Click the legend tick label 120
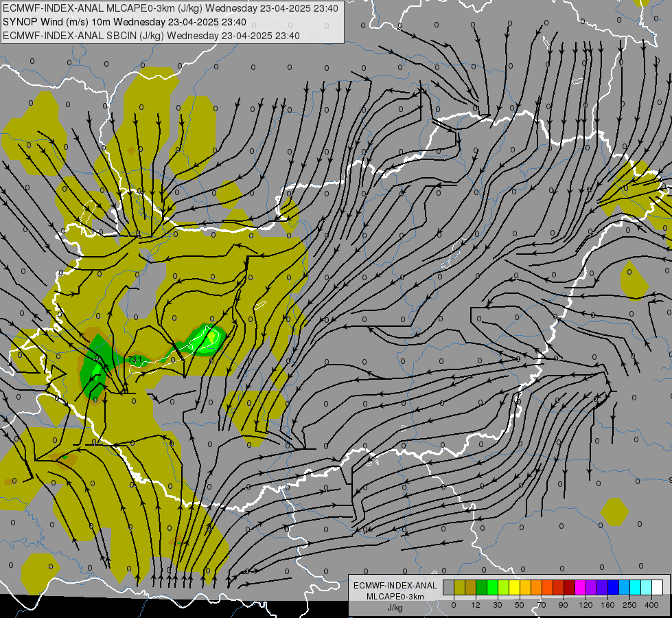The image size is (672, 618). (586, 605)
